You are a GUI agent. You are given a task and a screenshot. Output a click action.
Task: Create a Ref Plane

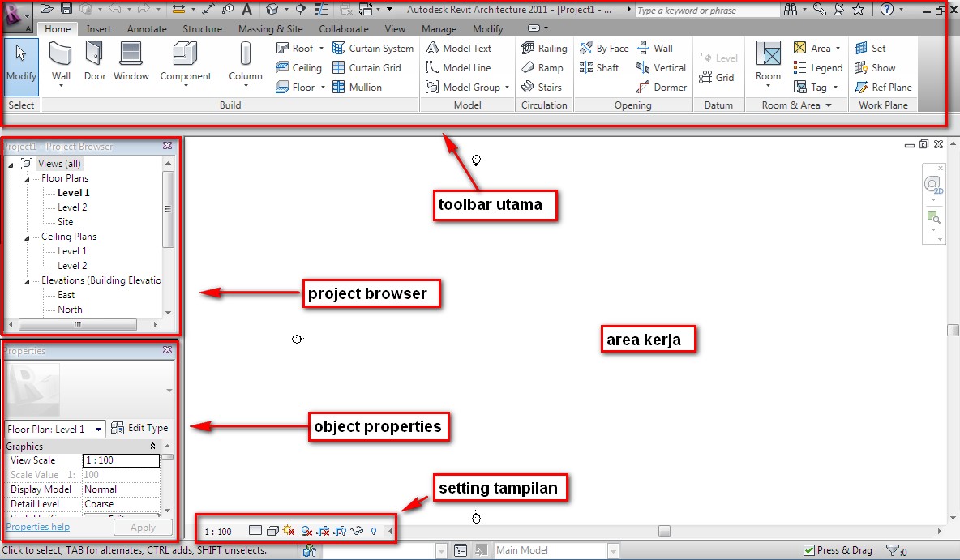click(x=884, y=88)
